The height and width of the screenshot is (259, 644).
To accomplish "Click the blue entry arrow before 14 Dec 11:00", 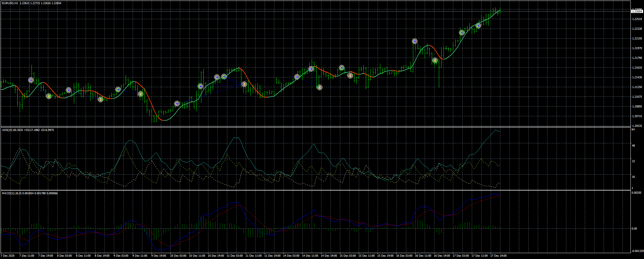I will click(x=297, y=77).
